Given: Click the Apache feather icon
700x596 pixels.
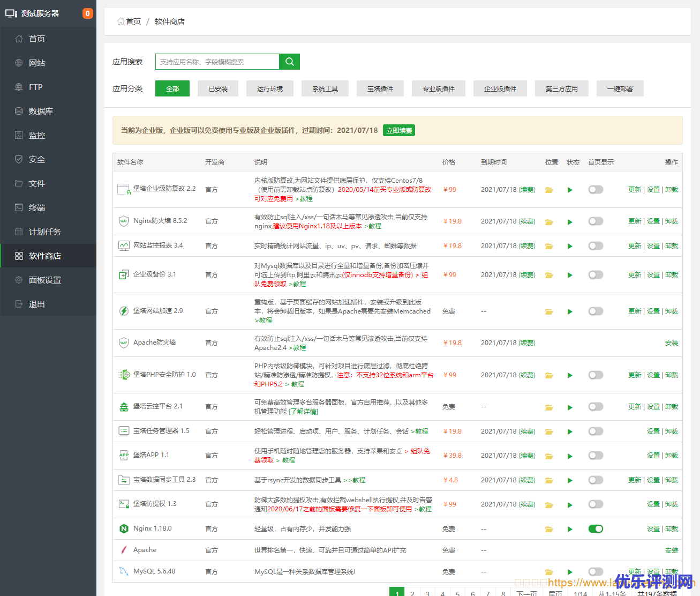Looking at the screenshot, I should 124,550.
